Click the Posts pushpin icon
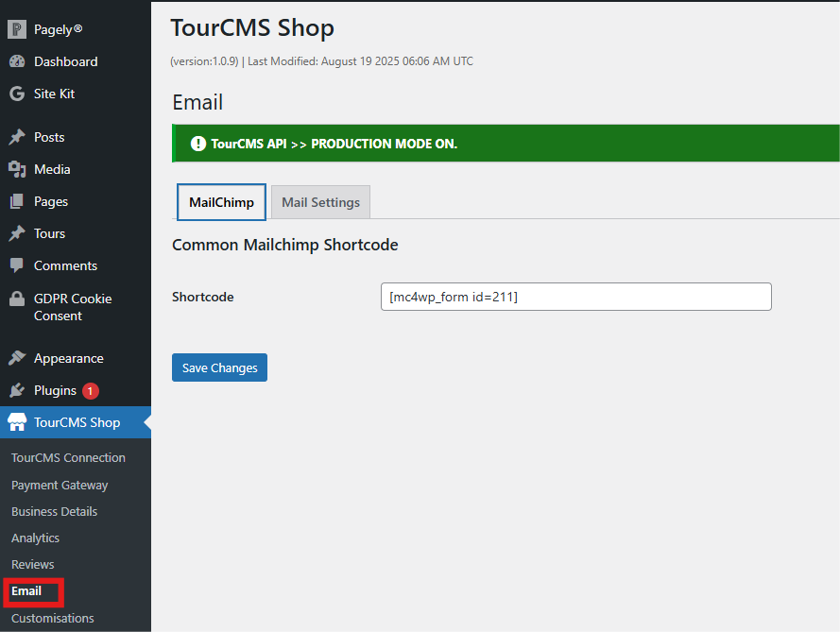840x632 pixels. coord(17,137)
